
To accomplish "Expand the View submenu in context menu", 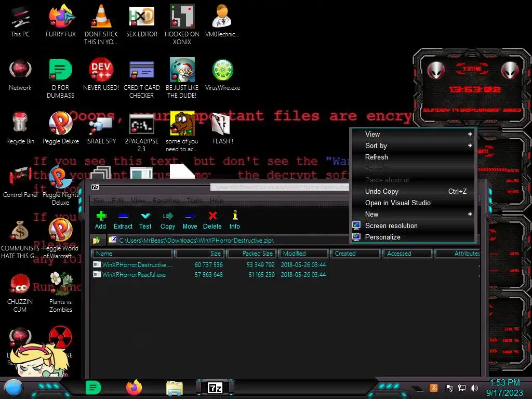I will [x=413, y=134].
